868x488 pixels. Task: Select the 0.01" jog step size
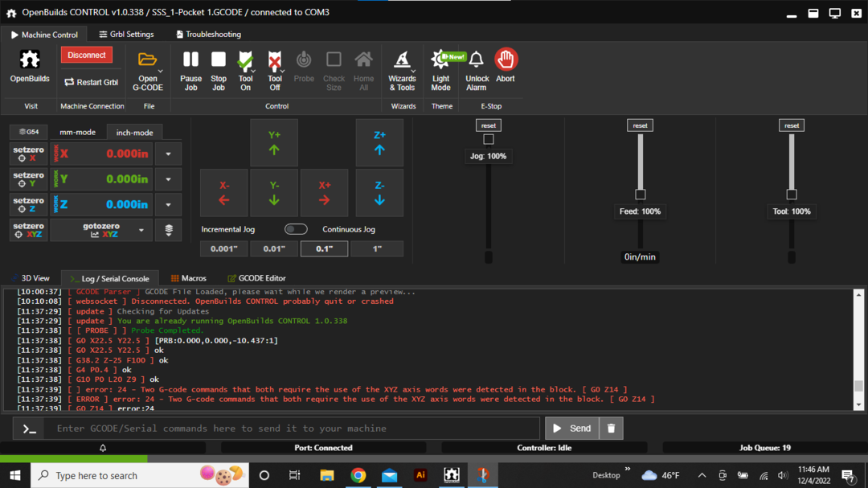point(274,249)
